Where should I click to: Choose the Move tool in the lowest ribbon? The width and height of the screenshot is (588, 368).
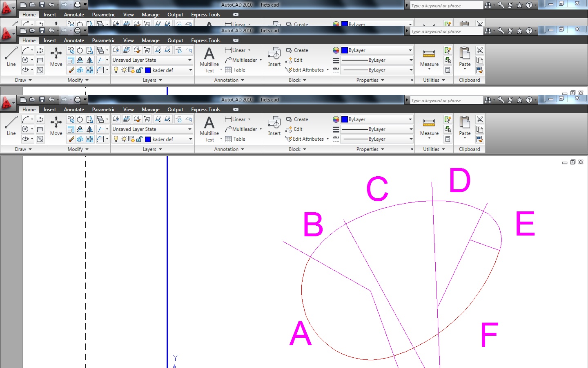56,125
